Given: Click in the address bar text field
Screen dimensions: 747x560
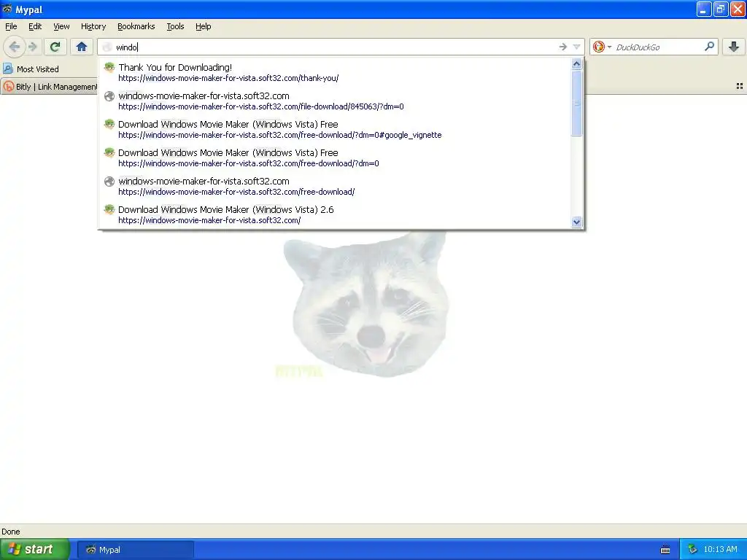Looking at the screenshot, I should tap(333, 47).
